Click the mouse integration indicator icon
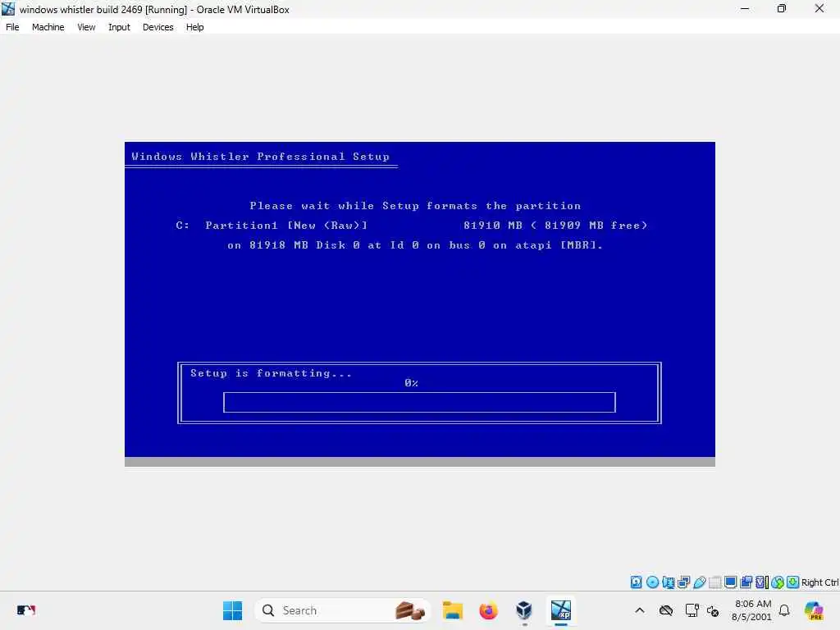This screenshot has height=630, width=840. click(778, 582)
